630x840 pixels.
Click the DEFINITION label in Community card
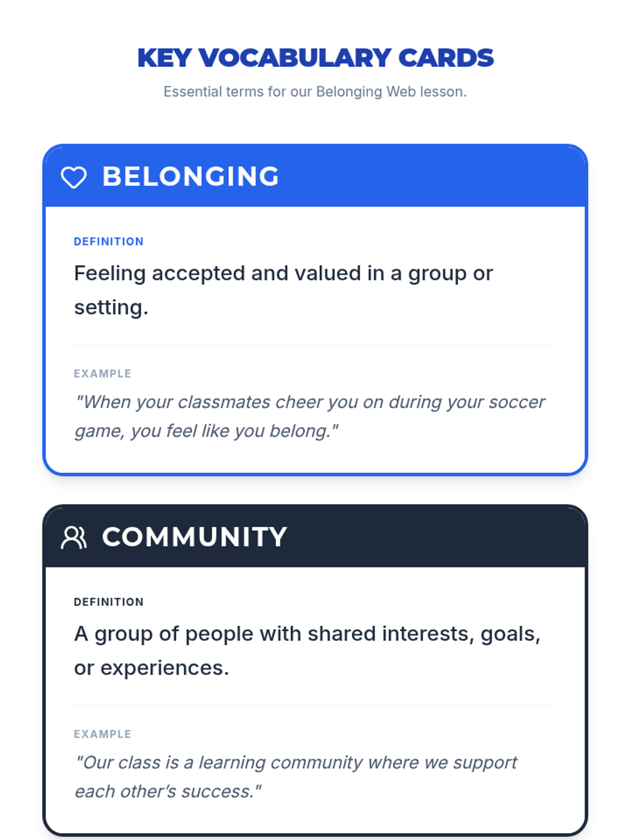pos(109,602)
